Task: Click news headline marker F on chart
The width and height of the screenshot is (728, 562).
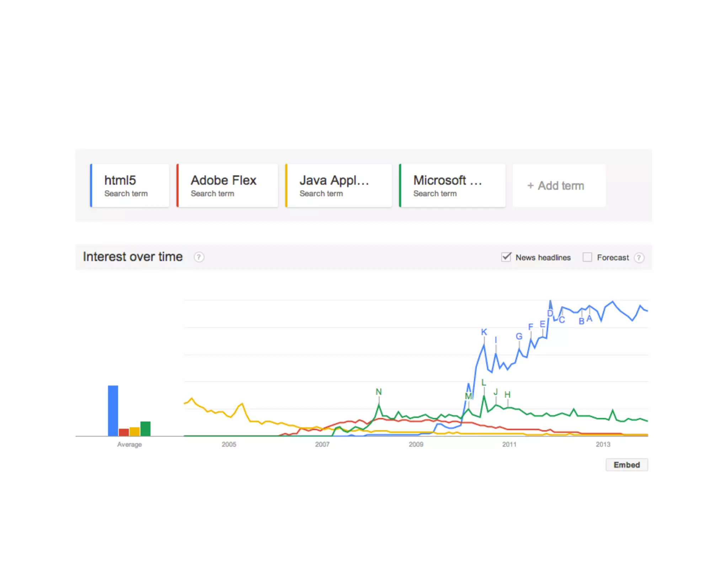Action: click(x=530, y=327)
